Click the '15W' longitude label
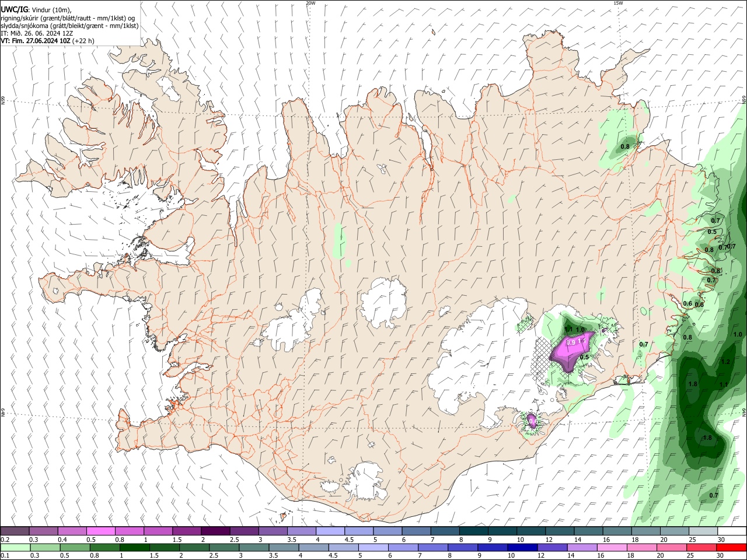 [618, 3]
